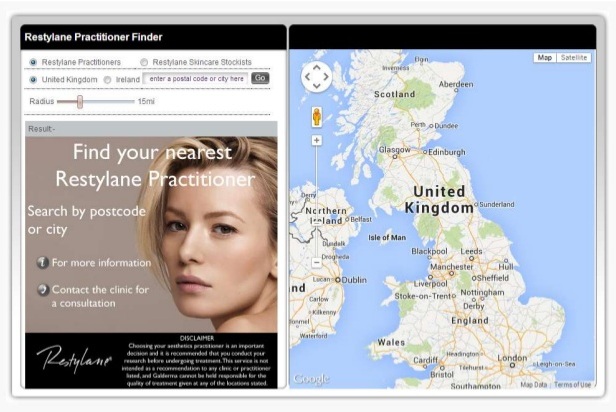Click the Belfast label on the map
The image size is (616, 412).
[361, 219]
